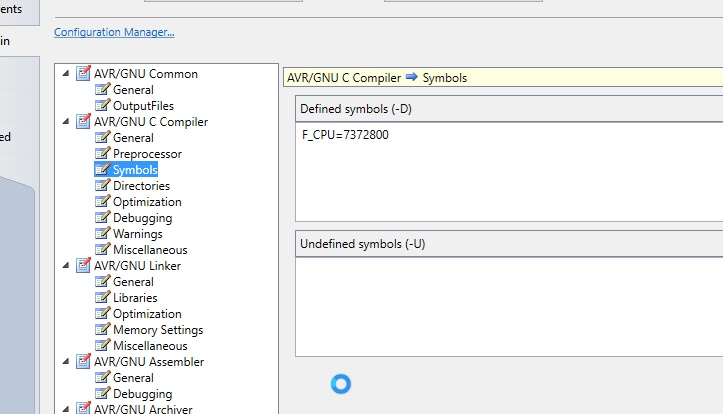Click the Preprocessor page icon
The height and width of the screenshot is (414, 723).
tap(102, 154)
